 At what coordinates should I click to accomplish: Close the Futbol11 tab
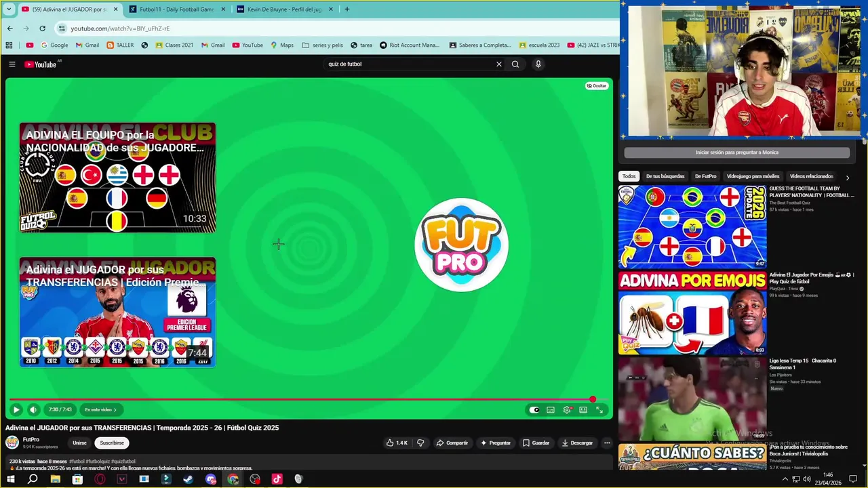coord(222,9)
